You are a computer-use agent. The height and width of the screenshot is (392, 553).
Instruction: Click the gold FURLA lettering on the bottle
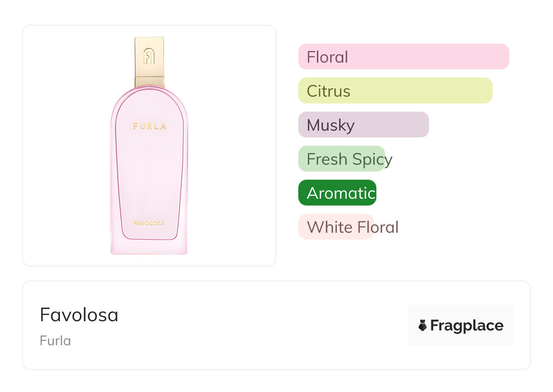(x=149, y=127)
